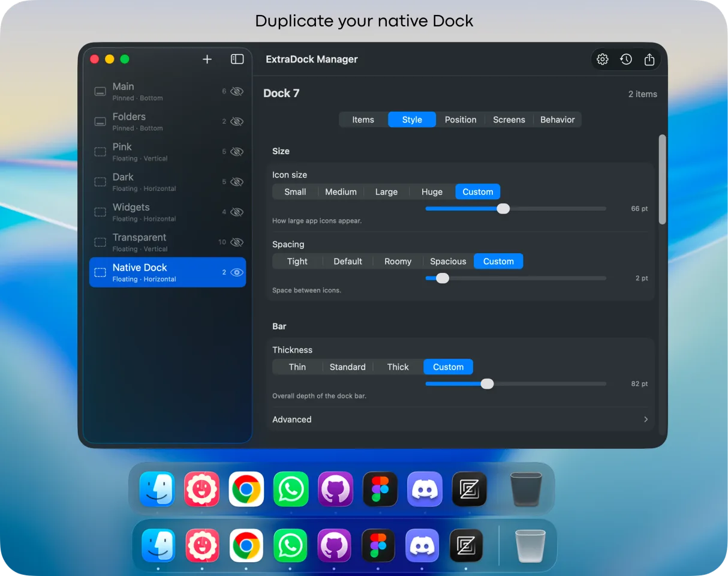728x576 pixels.
Task: Open settings gear in the toolbar
Action: [x=603, y=59]
